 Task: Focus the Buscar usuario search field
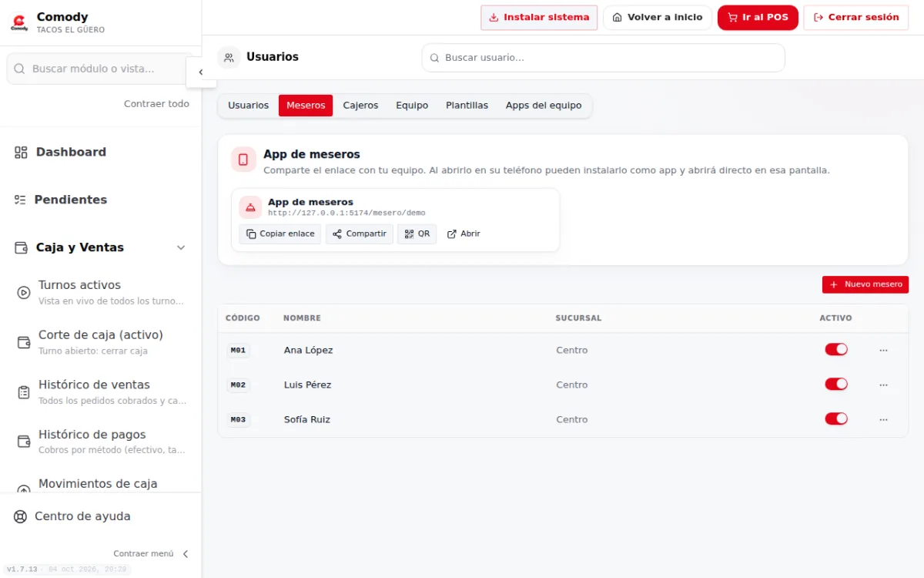point(603,58)
